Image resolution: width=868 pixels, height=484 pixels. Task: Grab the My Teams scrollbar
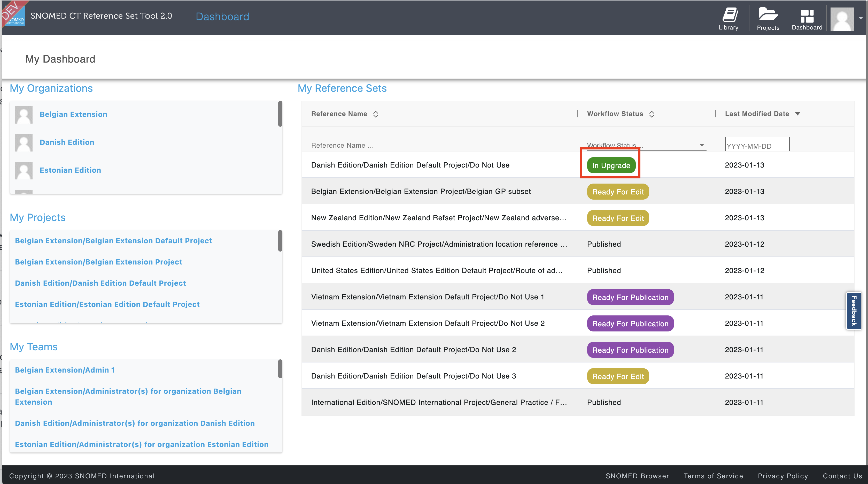280,369
